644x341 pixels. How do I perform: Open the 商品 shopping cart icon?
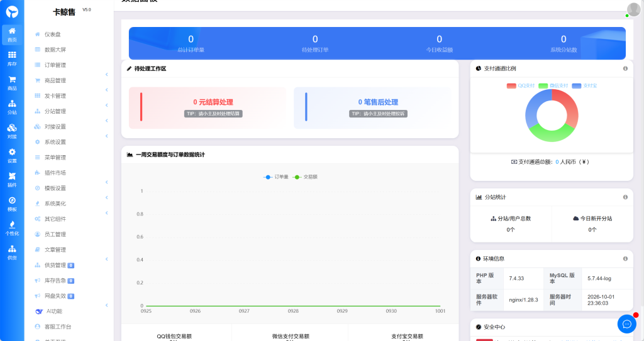point(13,83)
